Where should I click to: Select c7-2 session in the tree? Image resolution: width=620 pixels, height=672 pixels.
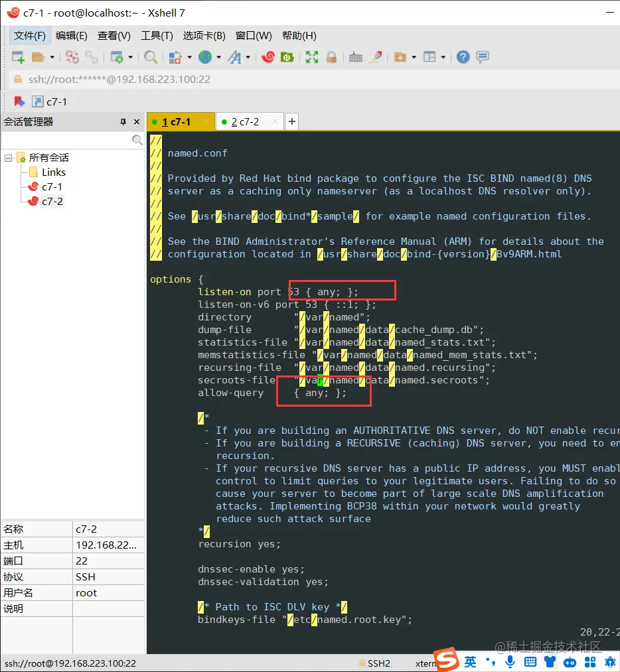[52, 202]
